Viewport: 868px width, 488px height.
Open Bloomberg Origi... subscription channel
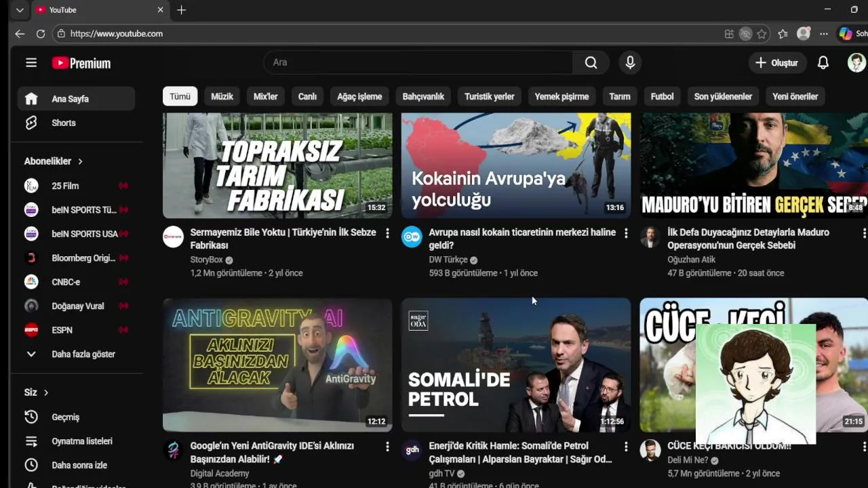(76, 258)
